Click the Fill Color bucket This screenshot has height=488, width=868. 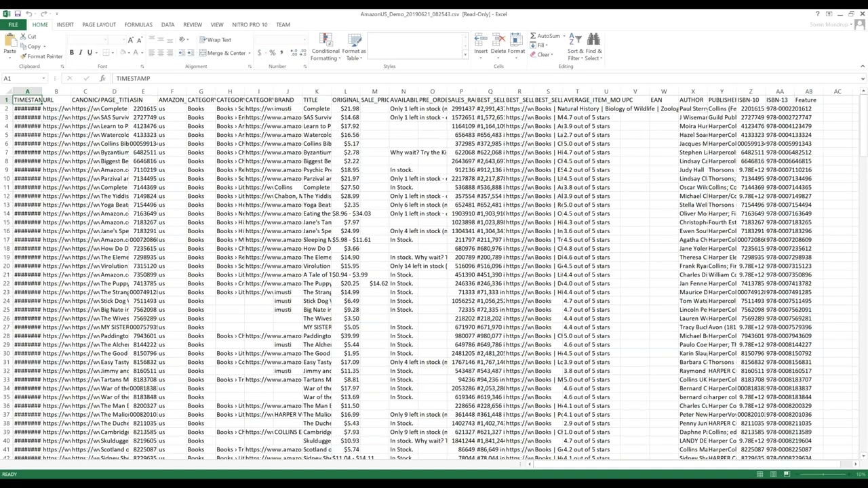pyautogui.click(x=124, y=53)
